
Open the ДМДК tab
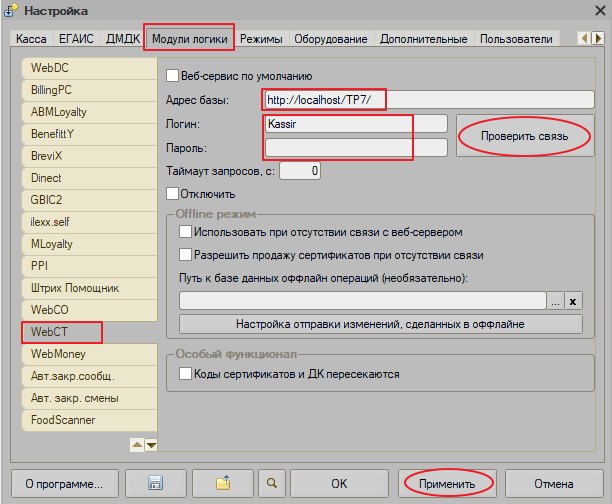click(x=123, y=39)
